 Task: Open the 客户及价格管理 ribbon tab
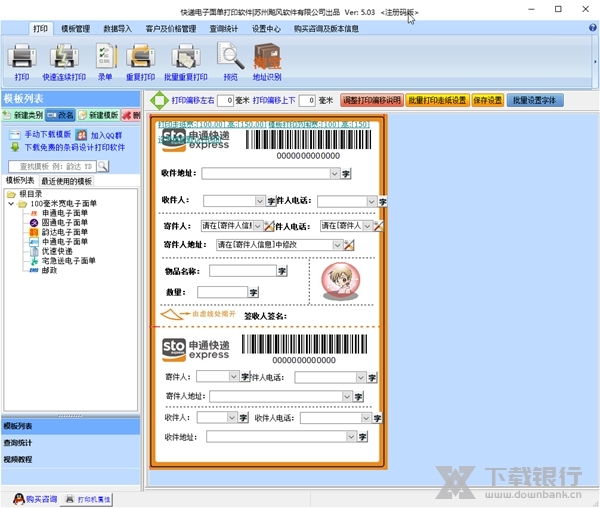coord(171,29)
